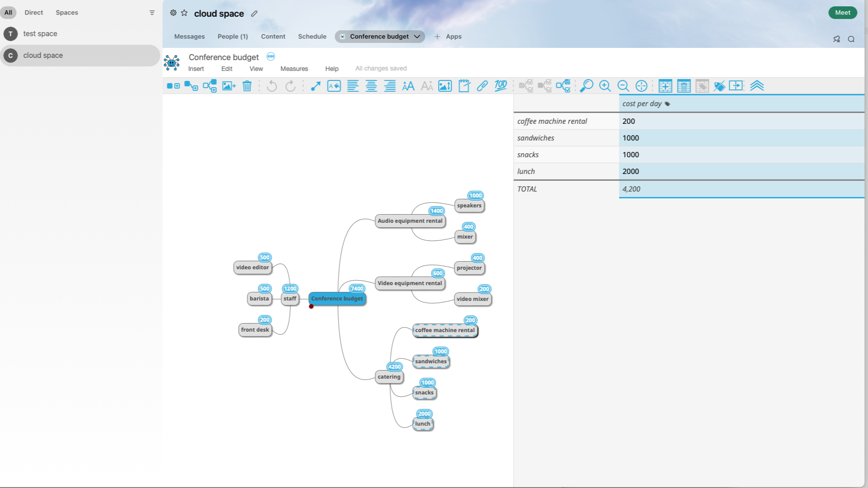Select the All conversations filter
868x488 pixels.
point(8,13)
